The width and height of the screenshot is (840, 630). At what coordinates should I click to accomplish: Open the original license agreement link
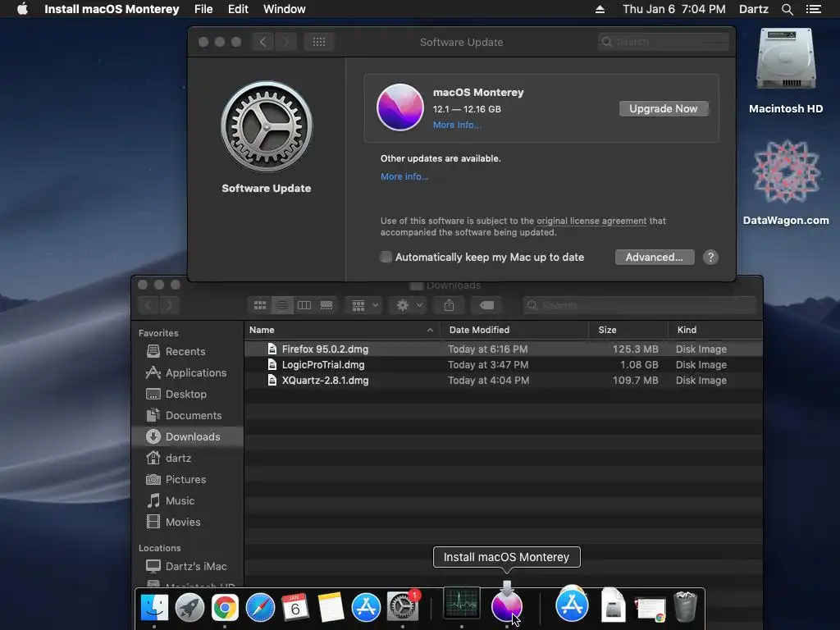(x=591, y=221)
